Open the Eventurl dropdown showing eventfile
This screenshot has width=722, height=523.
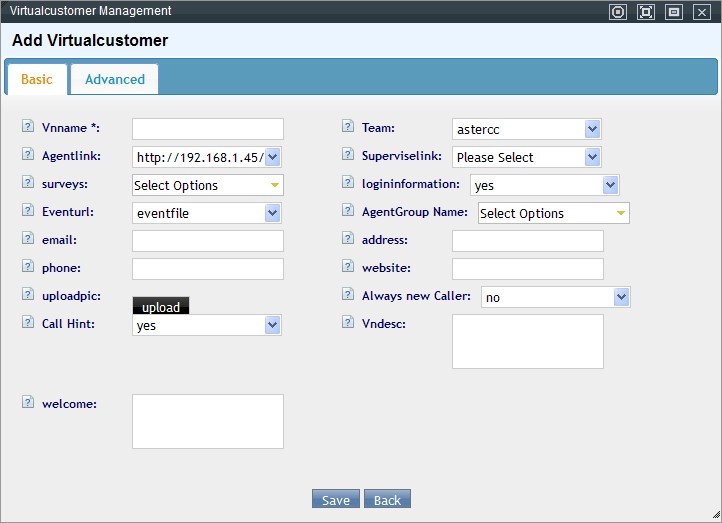click(x=207, y=213)
